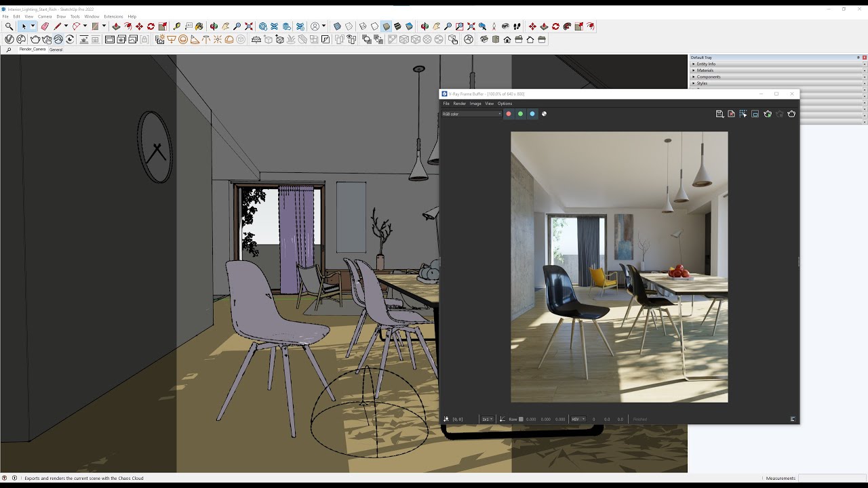Select the Zoom Window tool
Screen dimensions: 868x488
[459, 26]
